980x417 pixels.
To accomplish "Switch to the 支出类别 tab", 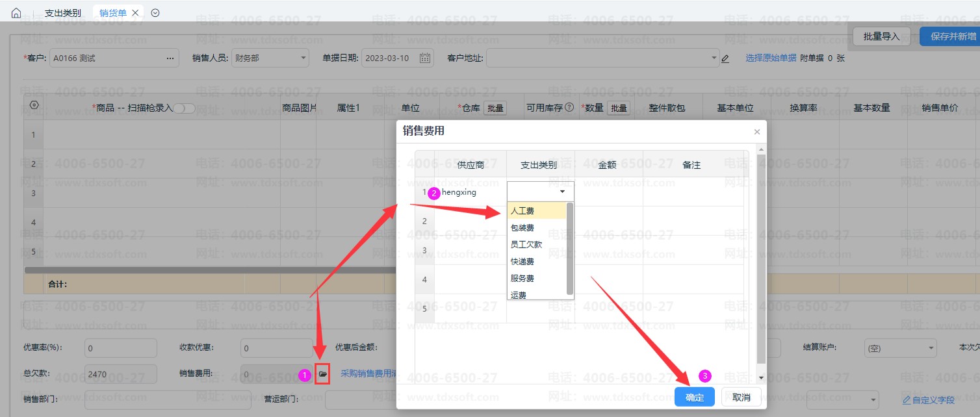I will pyautogui.click(x=63, y=13).
